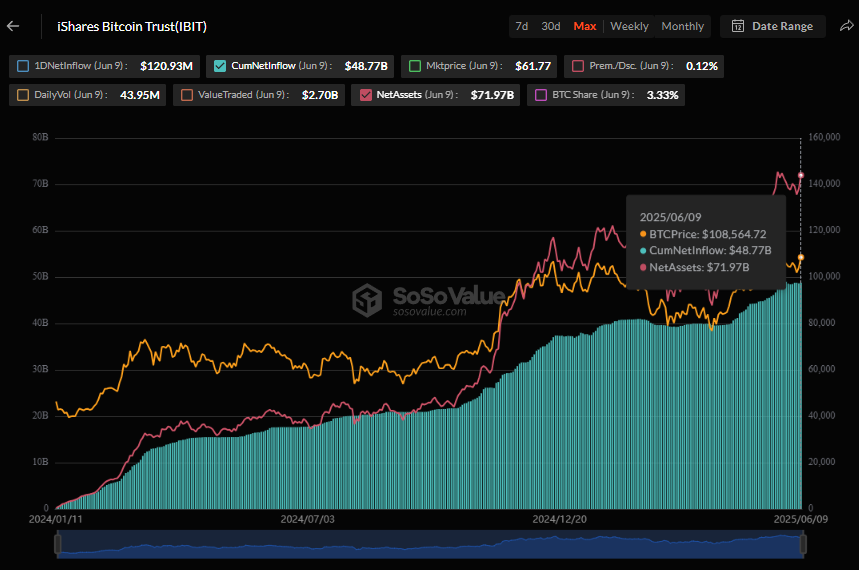This screenshot has height=570, width=859.
Task: Click the calendar icon in Date Range
Action: point(738,26)
